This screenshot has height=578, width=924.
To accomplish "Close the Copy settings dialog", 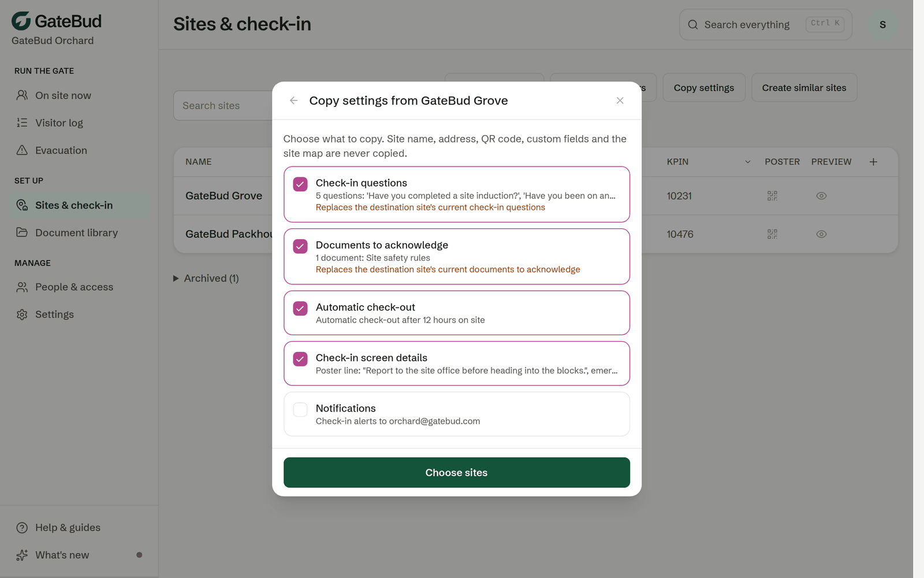I will point(620,101).
